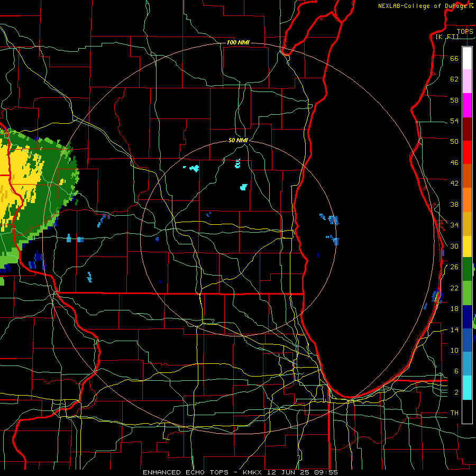This screenshot has width=476, height=476.
Task: Click the dark red 50 kft legend swatch
Action: pos(467,129)
